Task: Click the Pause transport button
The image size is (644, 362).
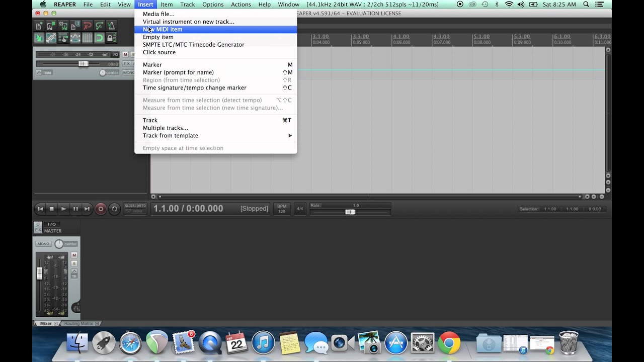Action: point(75,209)
